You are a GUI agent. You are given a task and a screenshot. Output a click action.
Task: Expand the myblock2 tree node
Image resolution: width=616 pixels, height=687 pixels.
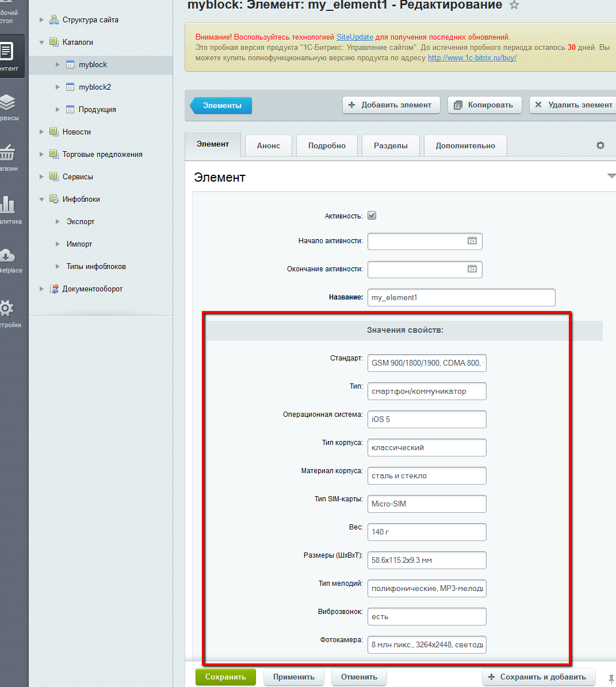[58, 87]
